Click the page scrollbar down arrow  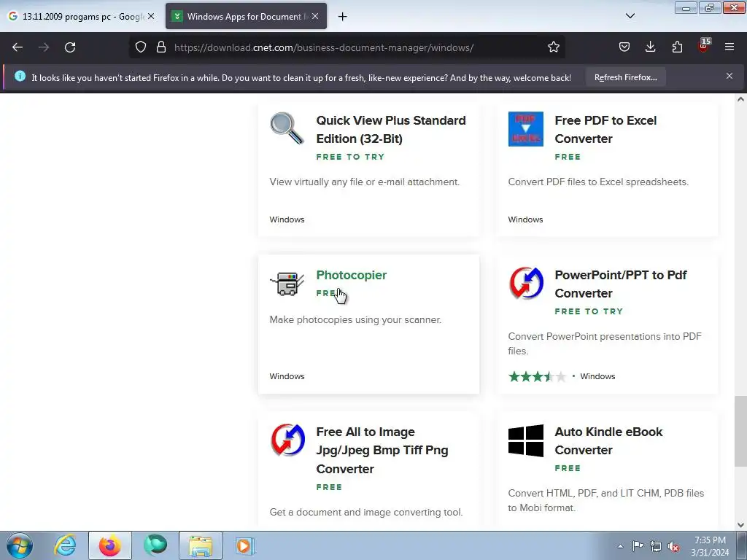point(740,525)
